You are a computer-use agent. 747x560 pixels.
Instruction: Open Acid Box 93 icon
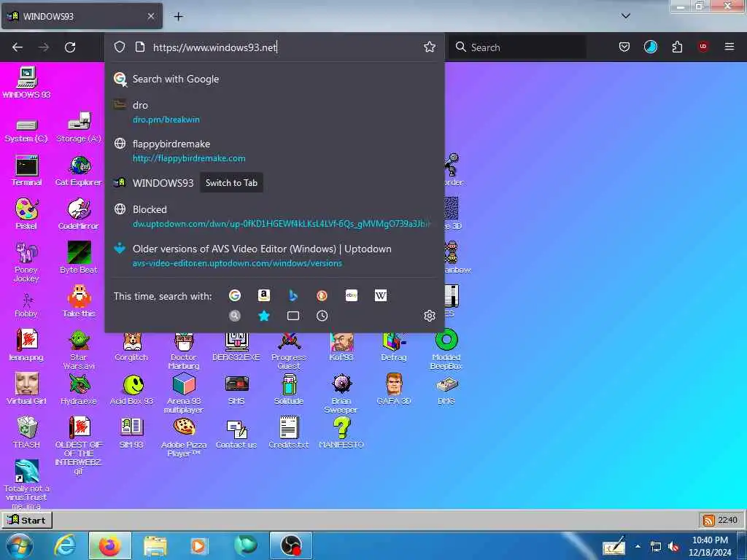coord(131,390)
